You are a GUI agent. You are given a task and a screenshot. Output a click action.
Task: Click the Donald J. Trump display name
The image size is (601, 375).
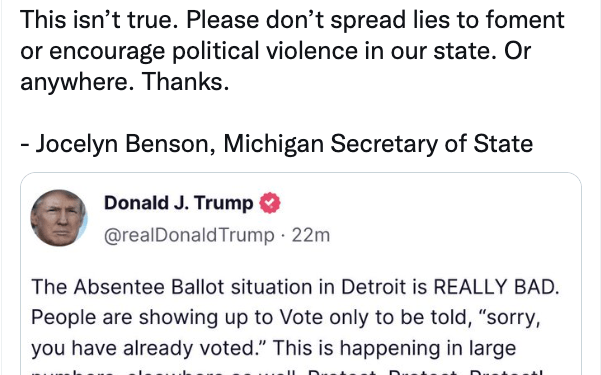pyautogui.click(x=179, y=203)
